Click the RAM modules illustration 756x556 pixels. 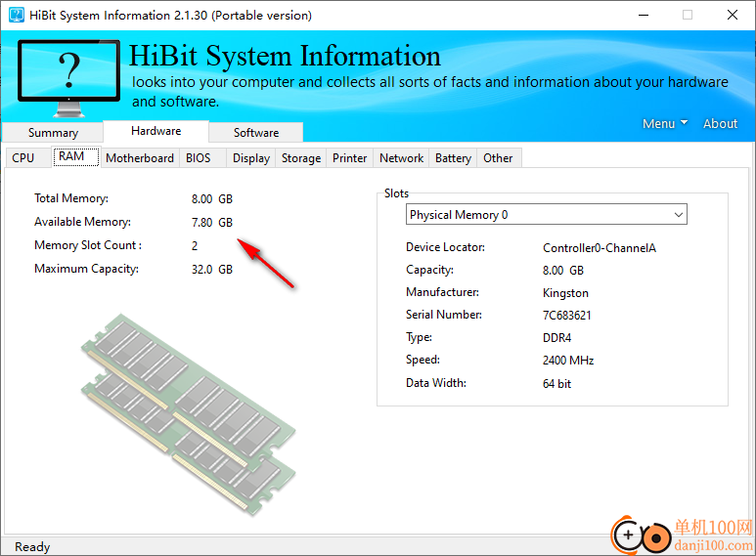pyautogui.click(x=189, y=414)
